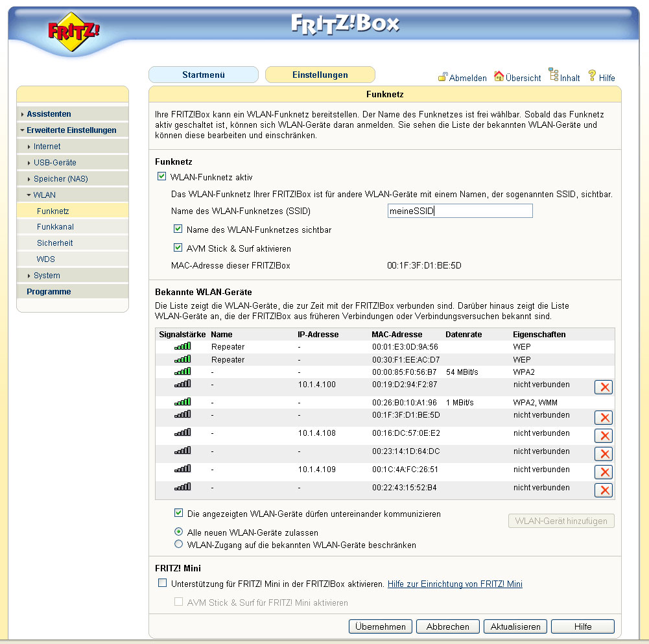Image resolution: width=649 pixels, height=644 pixels.
Task: Open the Einstellungen tab
Action: click(x=320, y=75)
